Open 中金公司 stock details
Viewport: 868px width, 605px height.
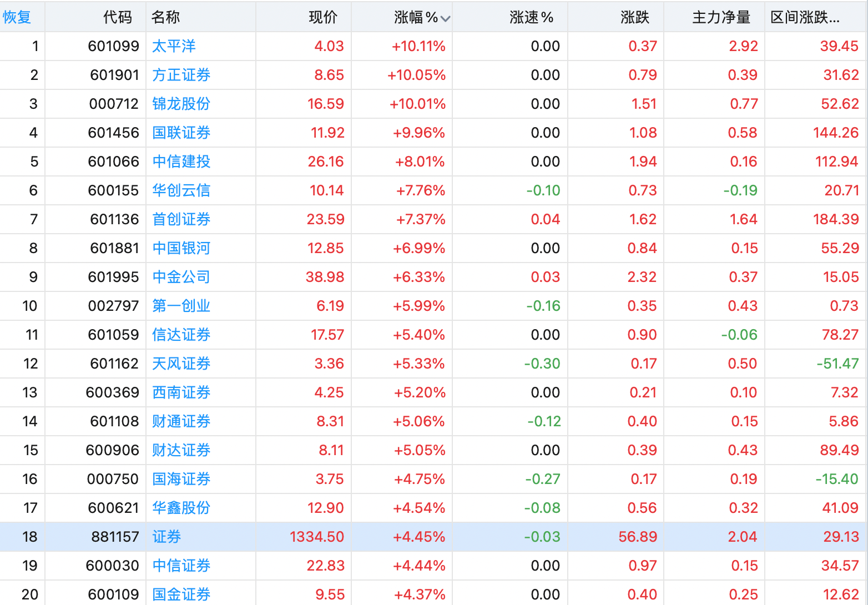coord(181,277)
